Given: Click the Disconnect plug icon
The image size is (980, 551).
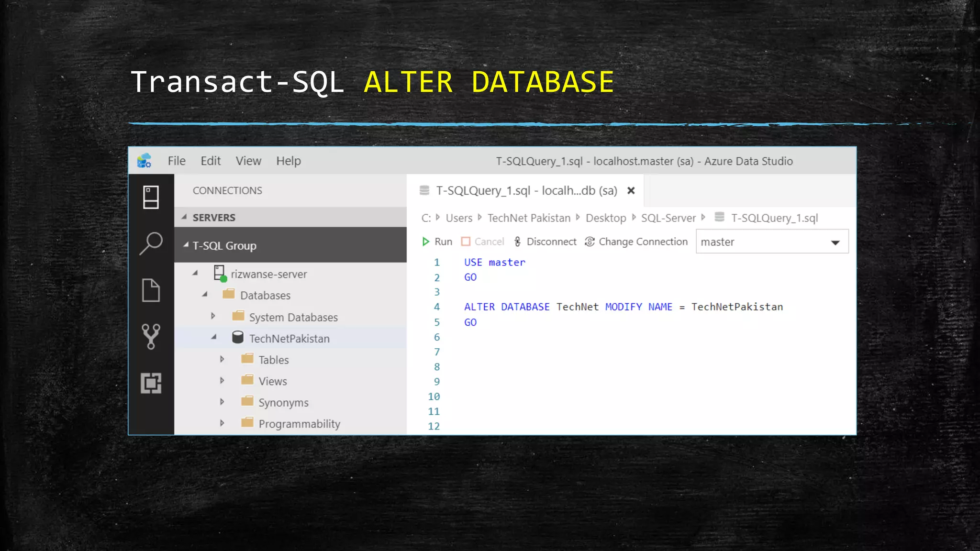Looking at the screenshot, I should click(x=517, y=242).
